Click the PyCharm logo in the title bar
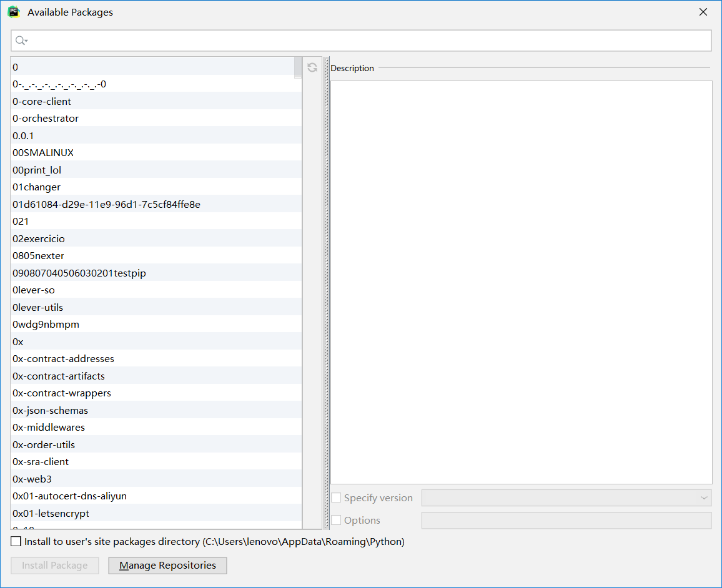The width and height of the screenshot is (722, 588). (x=13, y=11)
